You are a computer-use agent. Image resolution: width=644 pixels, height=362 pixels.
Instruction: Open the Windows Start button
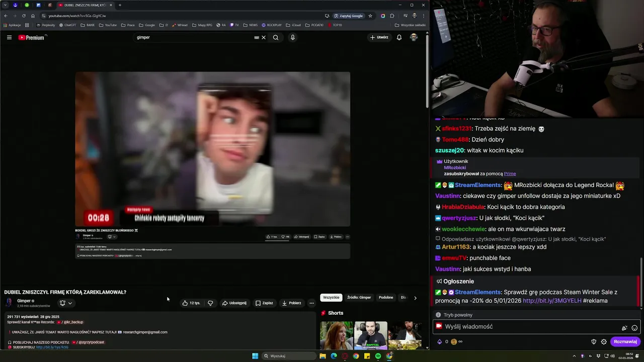tap(255, 356)
